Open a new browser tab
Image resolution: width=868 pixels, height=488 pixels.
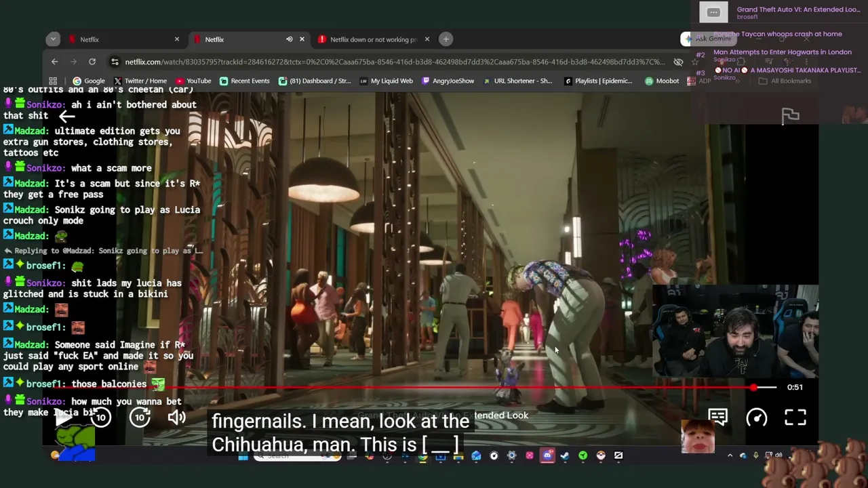click(446, 39)
